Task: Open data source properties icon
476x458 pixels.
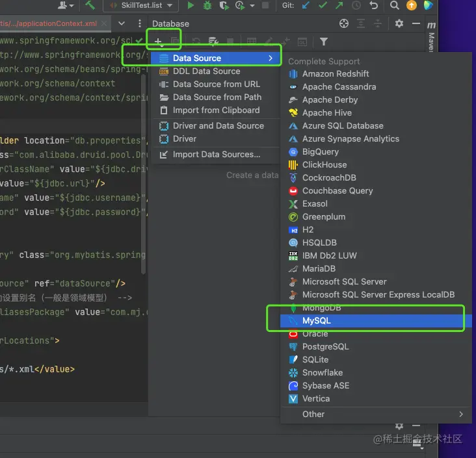Action: 213,41
